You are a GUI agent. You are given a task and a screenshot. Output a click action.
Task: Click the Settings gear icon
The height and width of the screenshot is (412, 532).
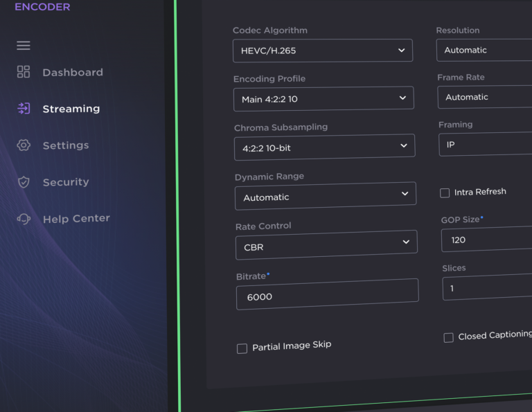point(24,145)
